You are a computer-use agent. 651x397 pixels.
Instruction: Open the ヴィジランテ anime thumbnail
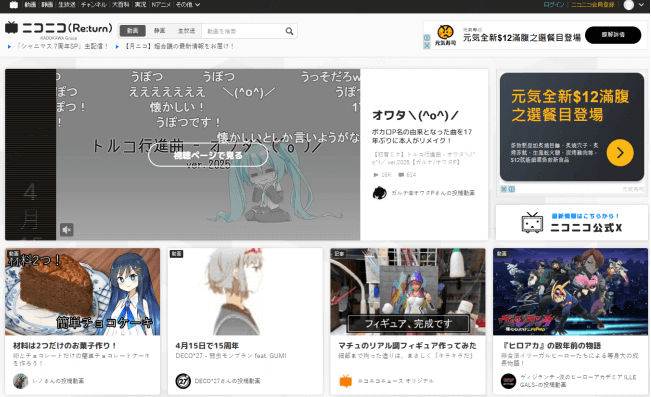click(570, 292)
